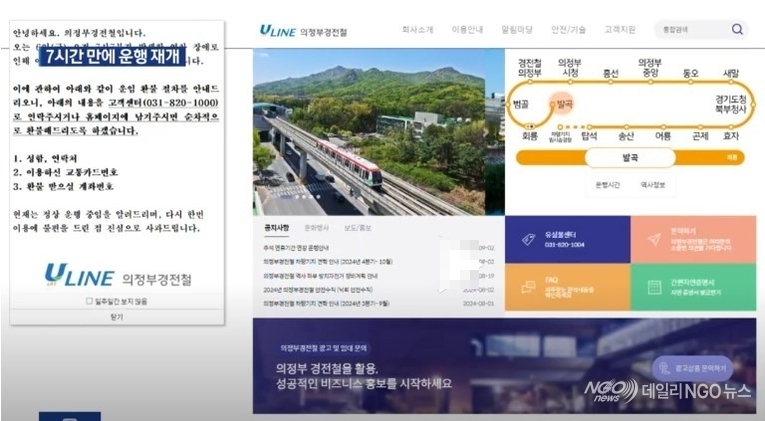This screenshot has width=765, height=421.
Task: Click the '2. 이용하신 교통카드번호' line in popup
Action: [x=66, y=172]
